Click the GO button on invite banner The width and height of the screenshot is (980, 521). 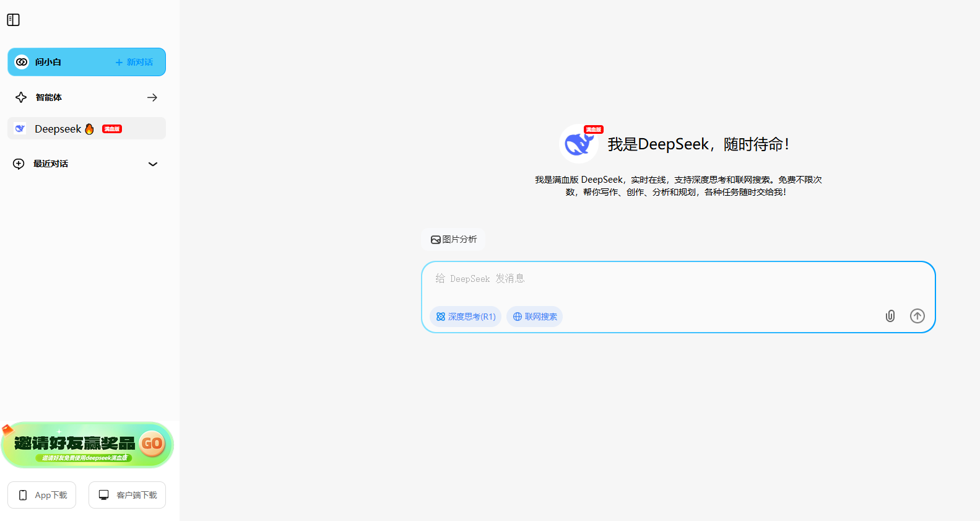152,444
